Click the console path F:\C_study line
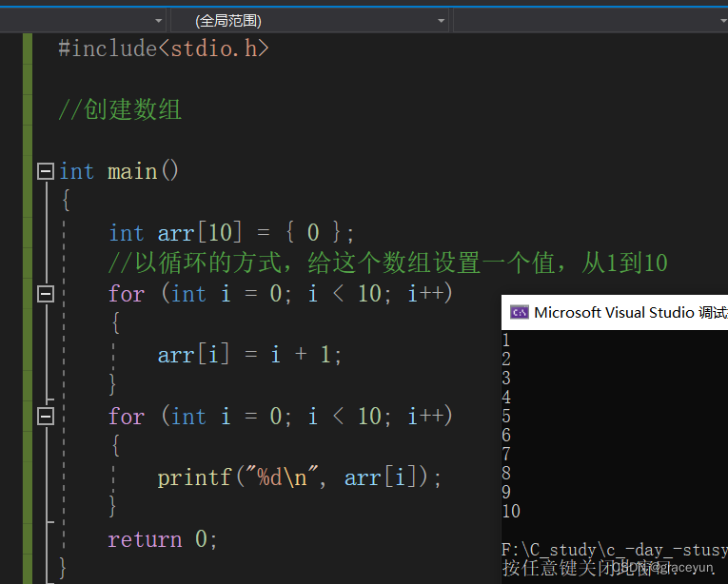The image size is (728, 584). pos(615,550)
